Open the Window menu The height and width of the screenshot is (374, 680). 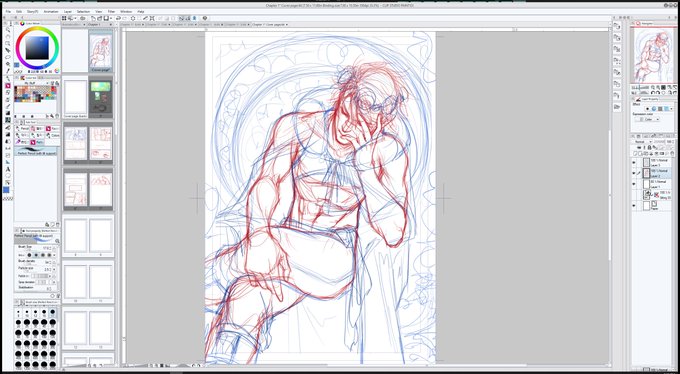point(126,11)
